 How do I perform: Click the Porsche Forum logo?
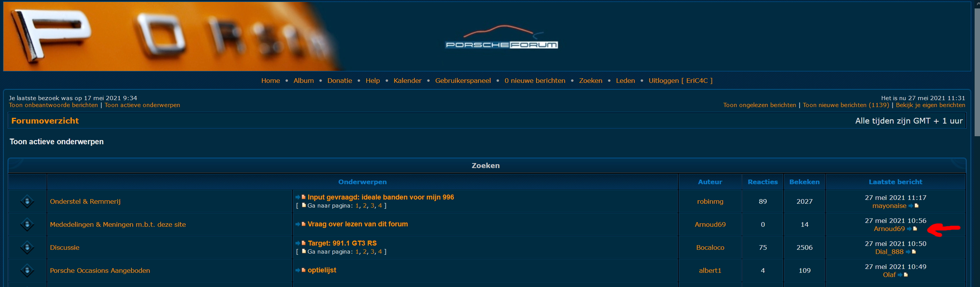tap(501, 38)
